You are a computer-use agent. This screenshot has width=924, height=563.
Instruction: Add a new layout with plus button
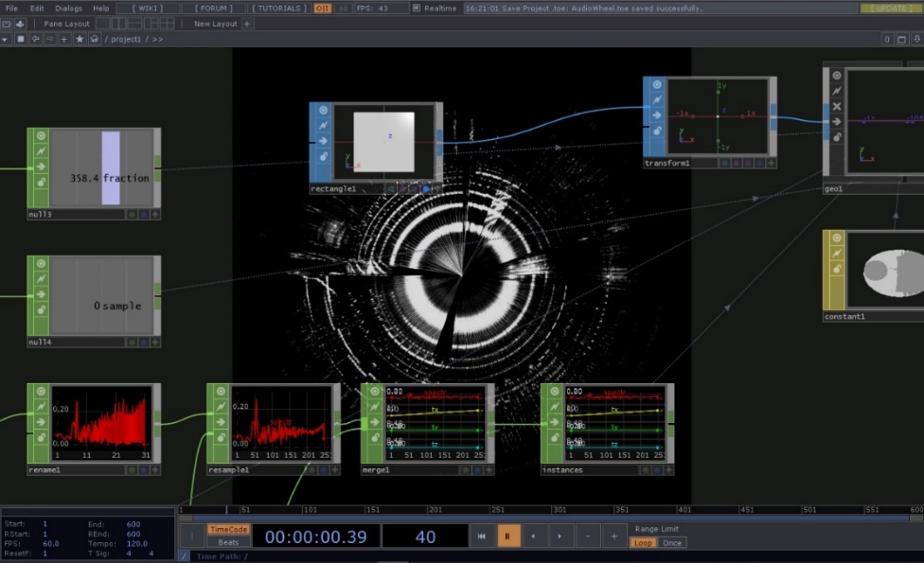[247, 24]
